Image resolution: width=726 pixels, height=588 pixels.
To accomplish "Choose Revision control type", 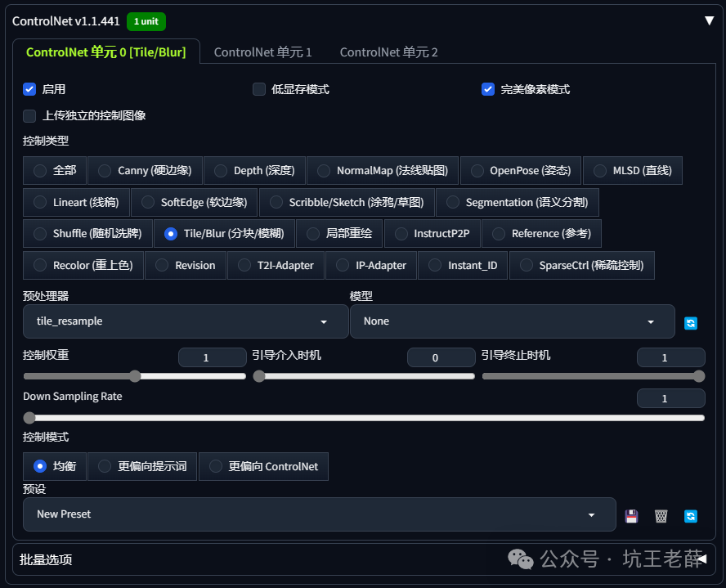I will point(186,265).
